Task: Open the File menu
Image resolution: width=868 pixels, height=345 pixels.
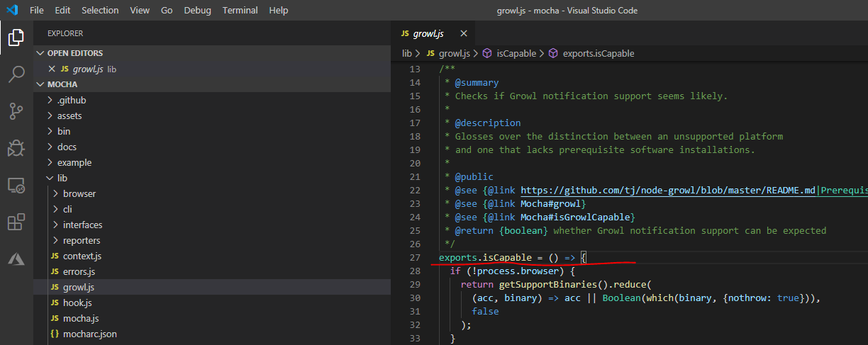Action: click(37, 11)
